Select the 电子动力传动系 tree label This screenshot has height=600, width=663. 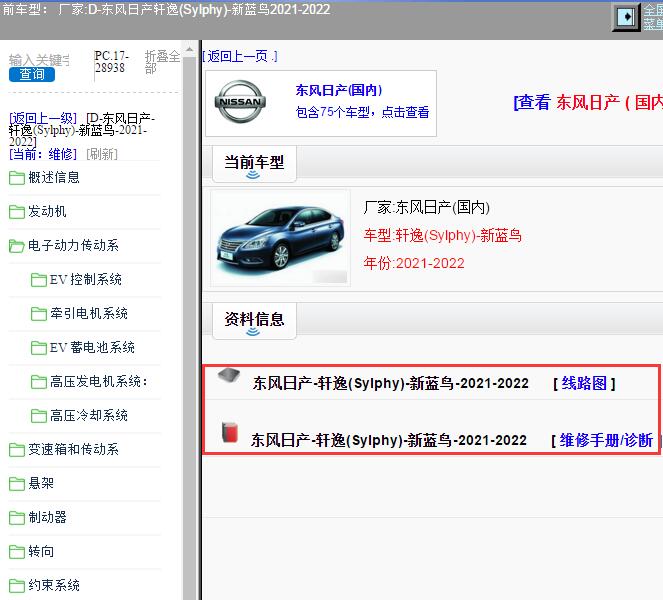click(x=74, y=245)
